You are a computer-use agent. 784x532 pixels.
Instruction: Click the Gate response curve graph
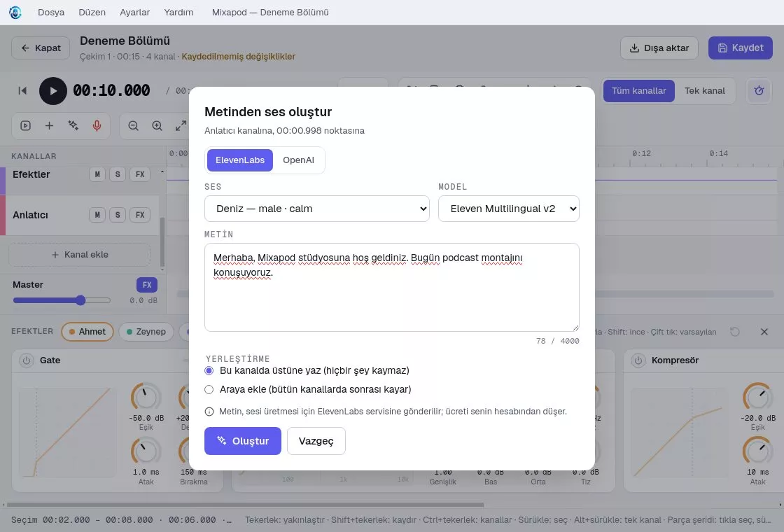click(67, 433)
